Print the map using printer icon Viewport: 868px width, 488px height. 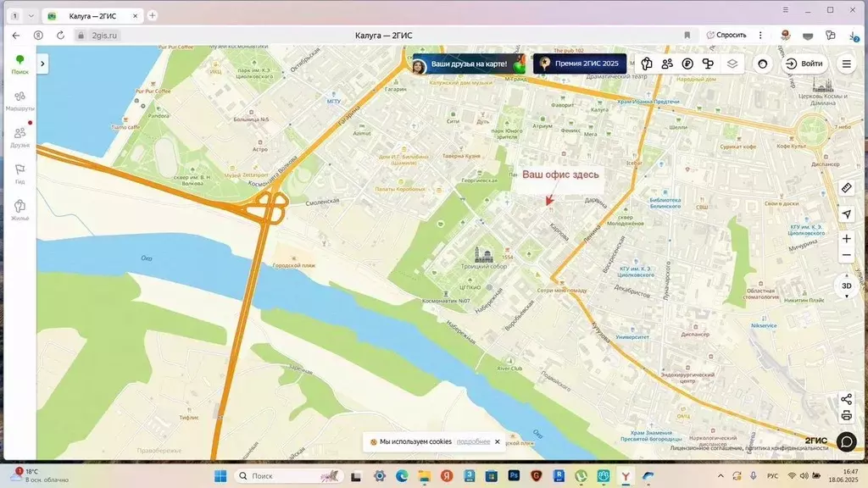click(x=846, y=415)
